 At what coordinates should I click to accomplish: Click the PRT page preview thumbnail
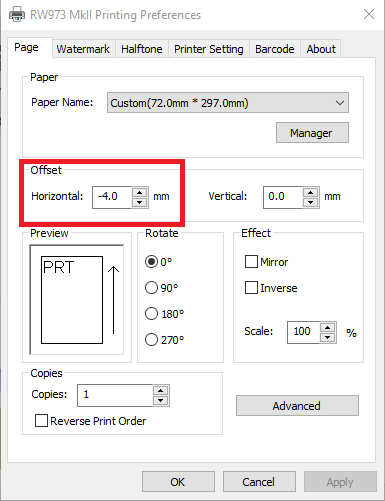tap(72, 300)
